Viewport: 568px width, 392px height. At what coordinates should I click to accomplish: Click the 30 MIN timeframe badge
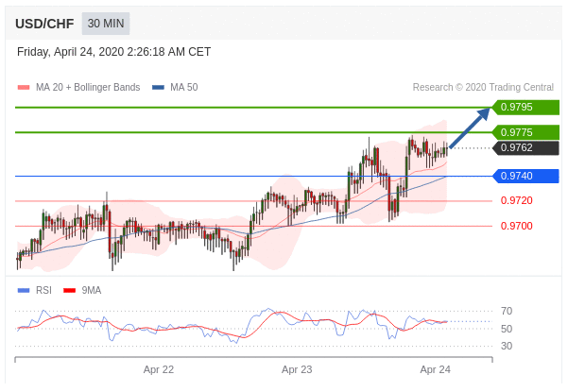pyautogui.click(x=106, y=24)
